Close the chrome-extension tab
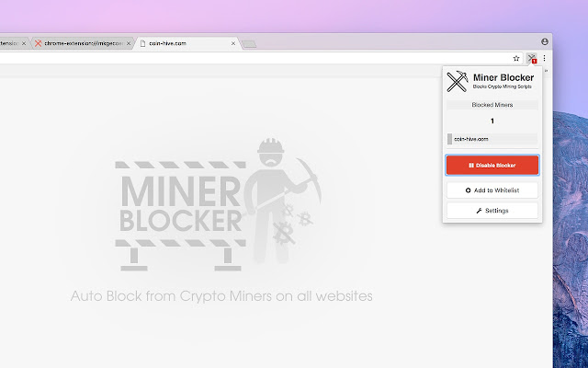The width and height of the screenshot is (588, 368). point(129,43)
